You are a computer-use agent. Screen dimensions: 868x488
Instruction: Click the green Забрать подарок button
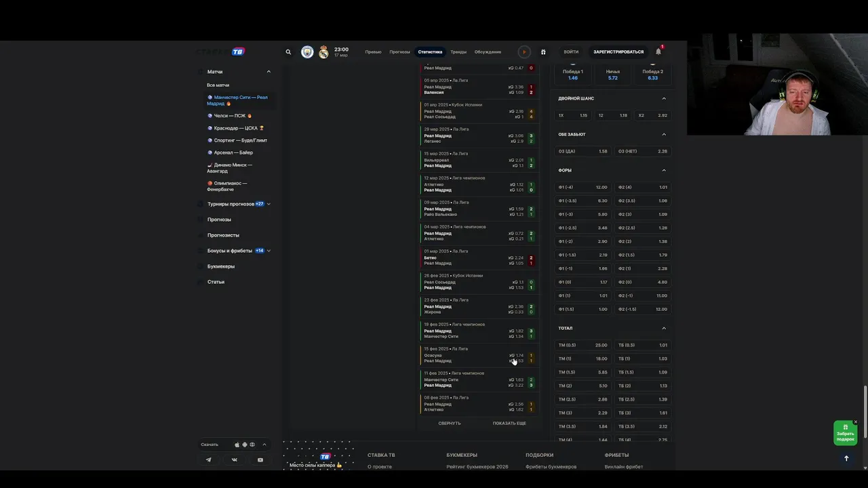(845, 433)
